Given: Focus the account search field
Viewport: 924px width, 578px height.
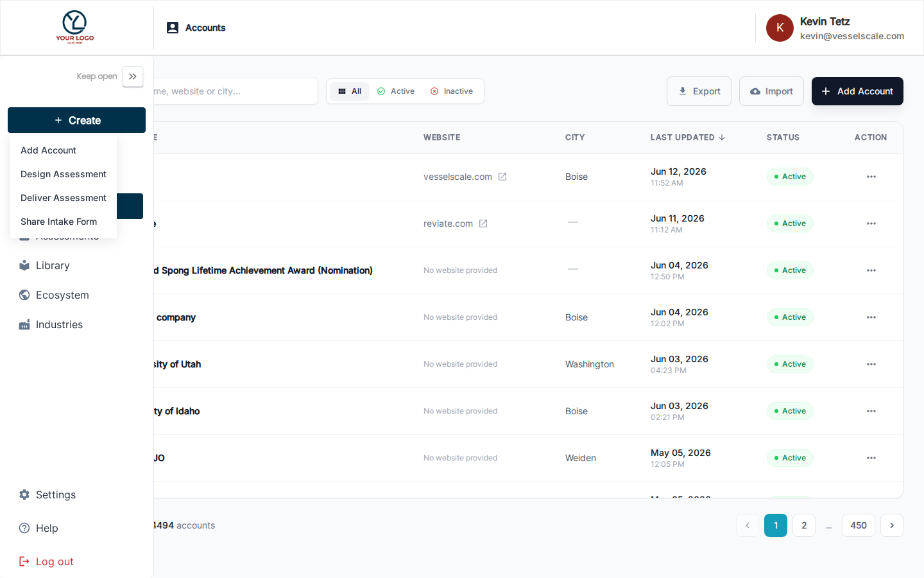Looking at the screenshot, I should (x=235, y=91).
